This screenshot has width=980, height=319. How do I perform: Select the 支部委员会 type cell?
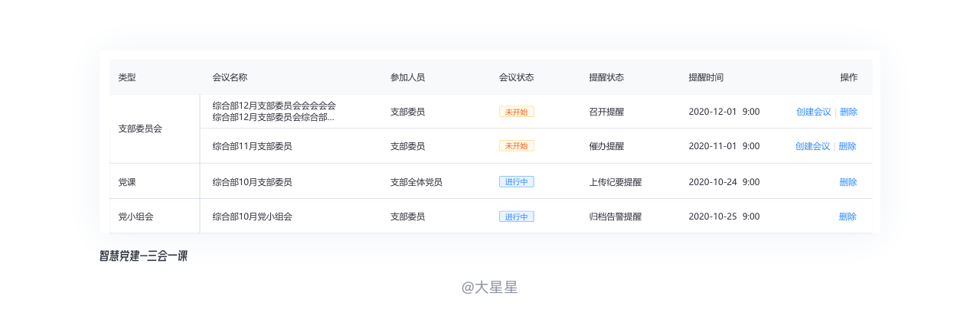140,129
